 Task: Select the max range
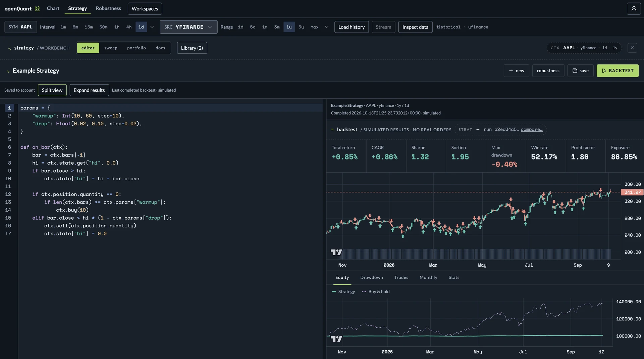pos(314,27)
